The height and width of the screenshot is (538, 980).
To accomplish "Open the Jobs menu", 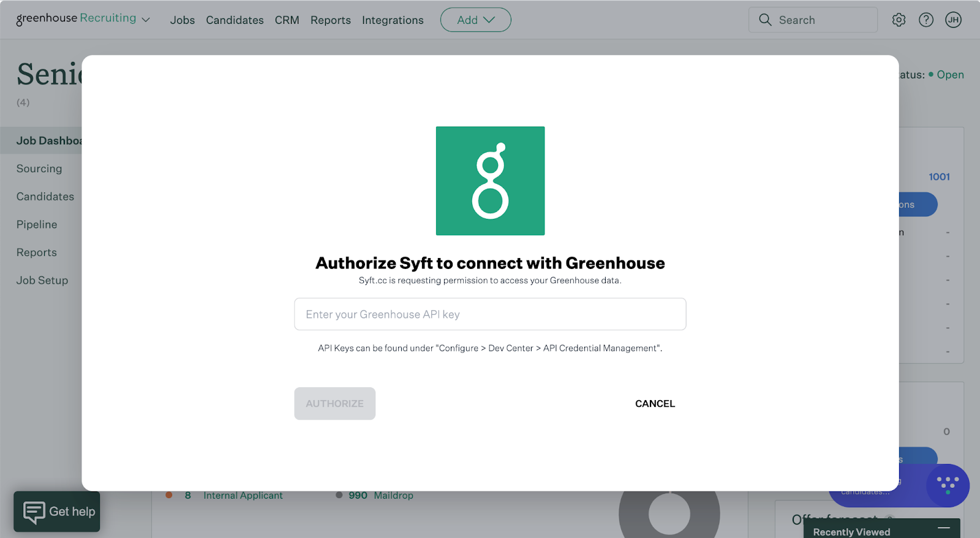I will coord(183,20).
